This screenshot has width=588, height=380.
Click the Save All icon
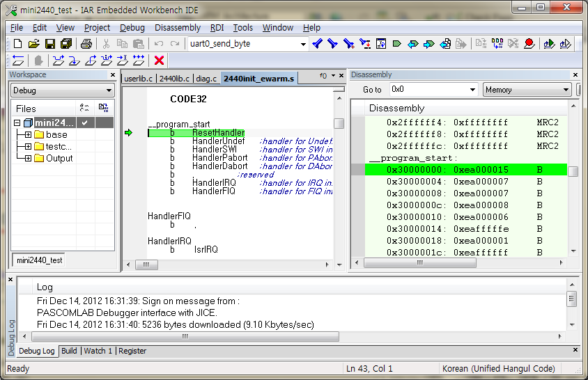click(x=66, y=44)
